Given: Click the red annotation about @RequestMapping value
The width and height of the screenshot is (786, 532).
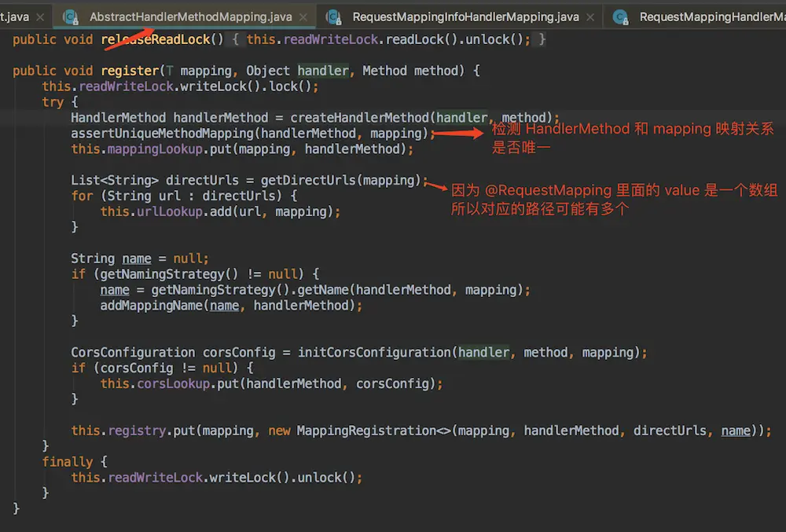Looking at the screenshot, I should pyautogui.click(x=613, y=200).
